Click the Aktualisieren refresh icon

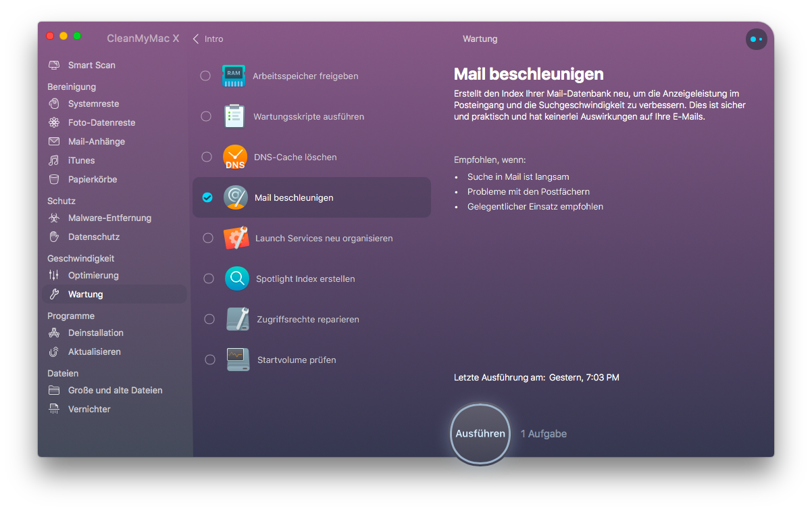click(54, 352)
